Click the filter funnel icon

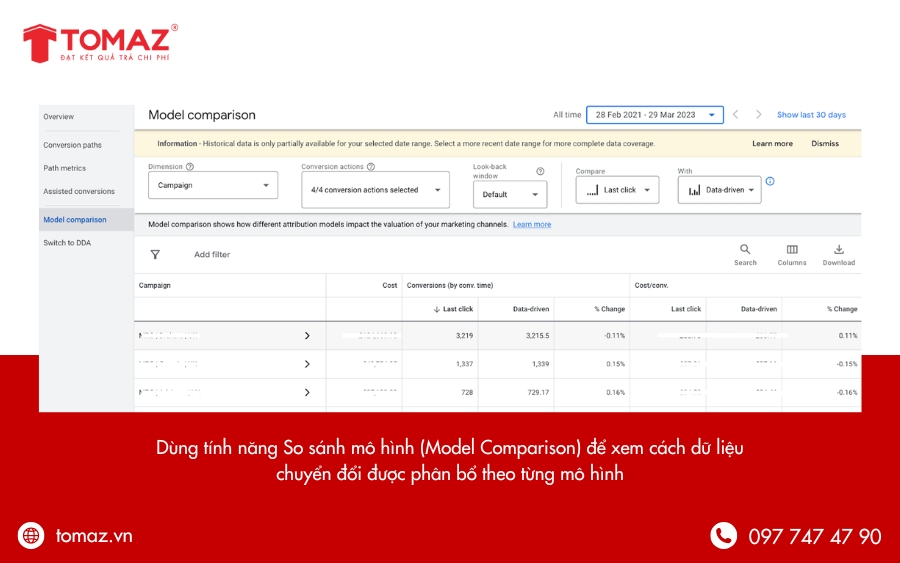(x=155, y=255)
